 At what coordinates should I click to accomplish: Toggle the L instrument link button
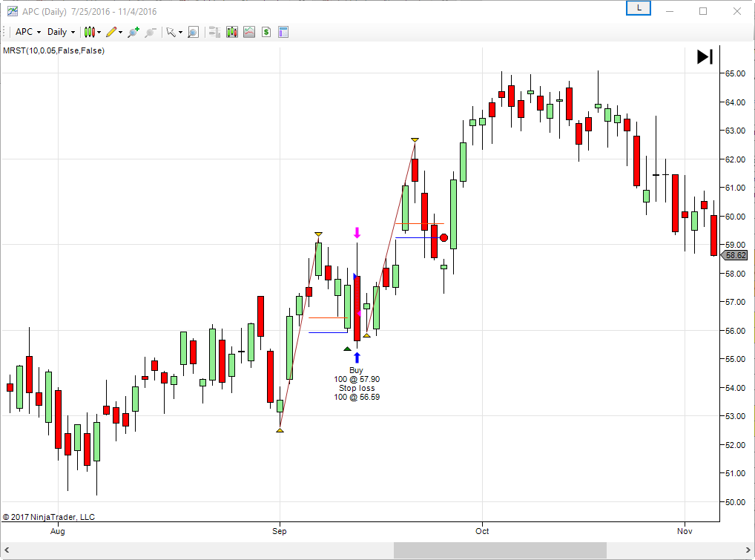(638, 7)
